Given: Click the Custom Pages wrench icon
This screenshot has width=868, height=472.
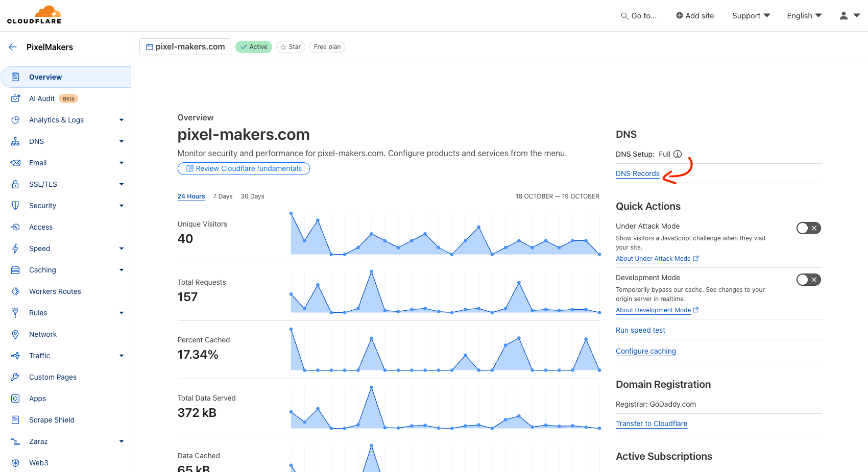Looking at the screenshot, I should coord(15,377).
